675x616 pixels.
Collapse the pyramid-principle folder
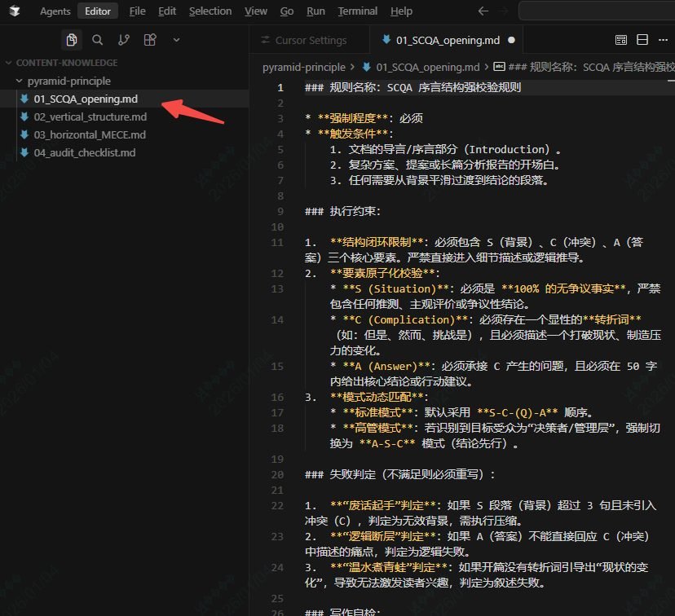(68, 81)
